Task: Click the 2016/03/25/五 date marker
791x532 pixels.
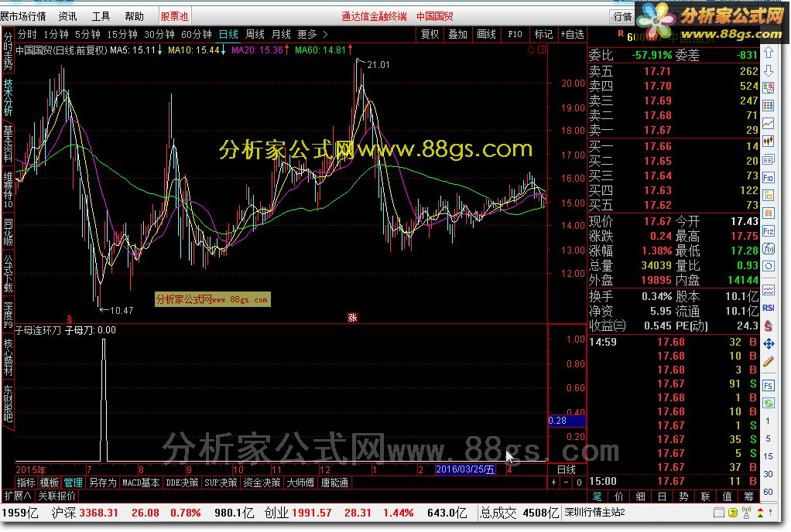Action: (x=464, y=469)
